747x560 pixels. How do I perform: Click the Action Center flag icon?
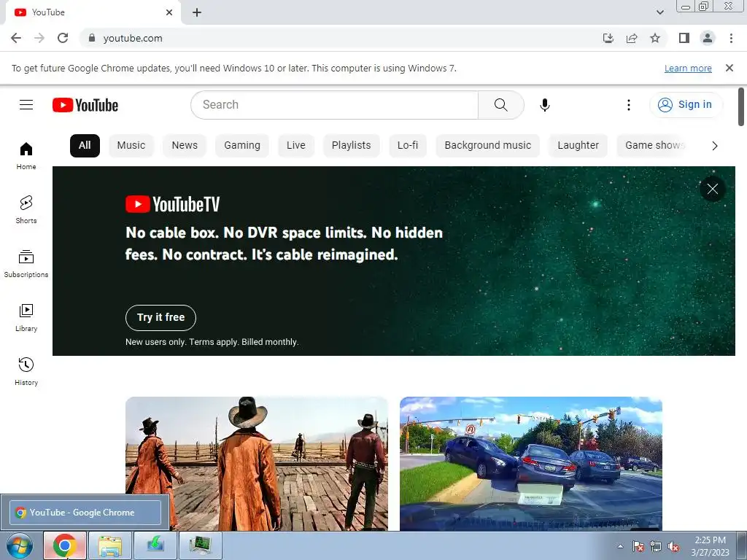click(x=638, y=547)
